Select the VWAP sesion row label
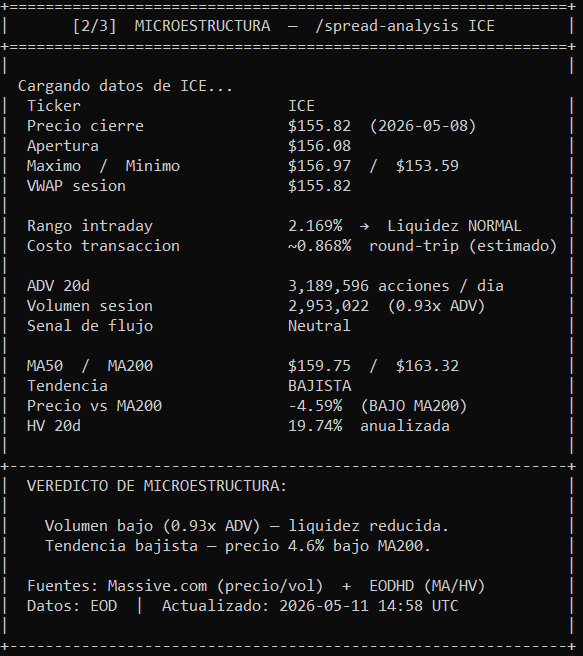Viewport: 583px width, 656px height. point(76,186)
